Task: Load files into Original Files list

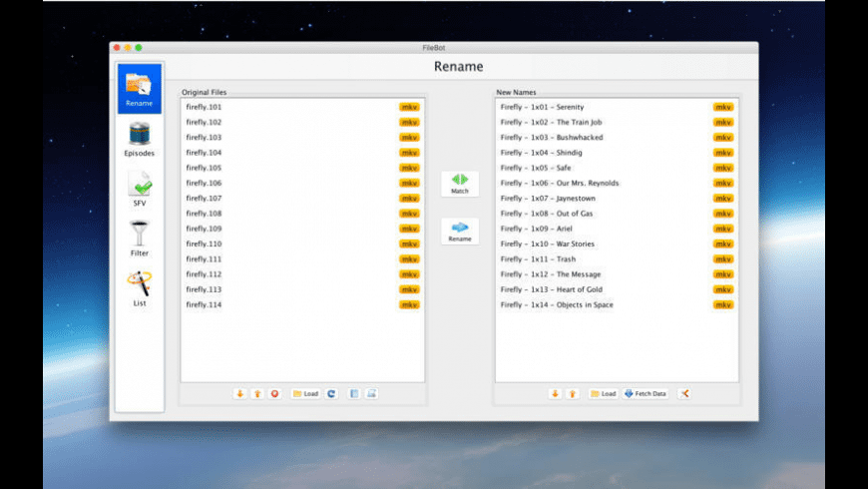Action: pyautogui.click(x=305, y=394)
